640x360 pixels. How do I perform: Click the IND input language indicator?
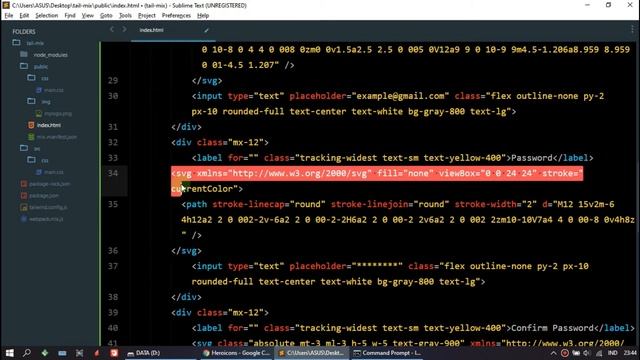(x=613, y=353)
